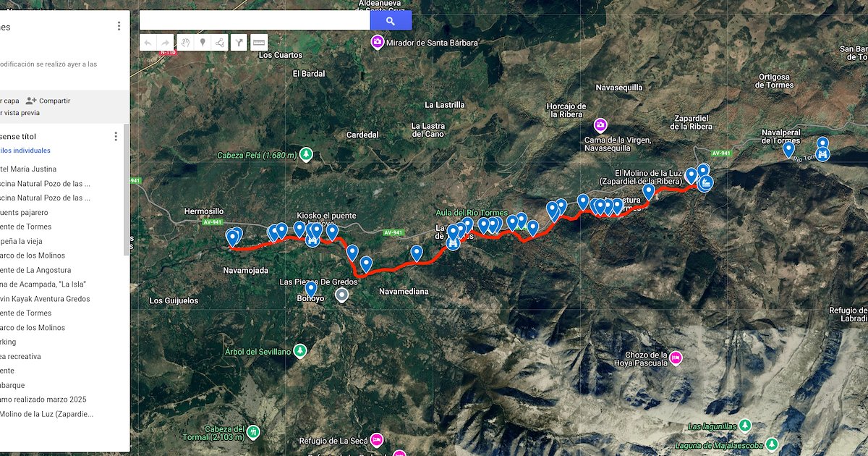Pick the add marker tool
Viewport: 868px width, 456px height.
(203, 43)
